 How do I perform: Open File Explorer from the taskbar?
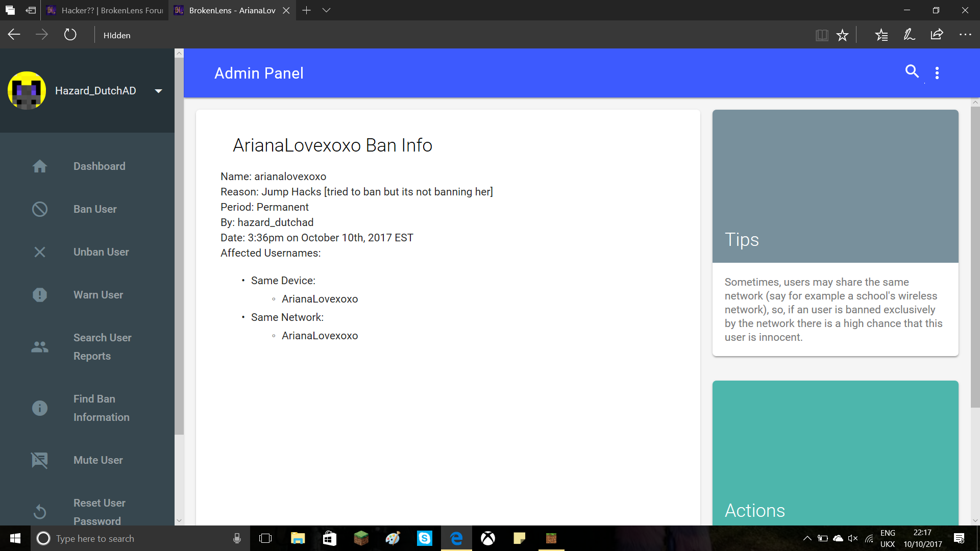pyautogui.click(x=298, y=538)
